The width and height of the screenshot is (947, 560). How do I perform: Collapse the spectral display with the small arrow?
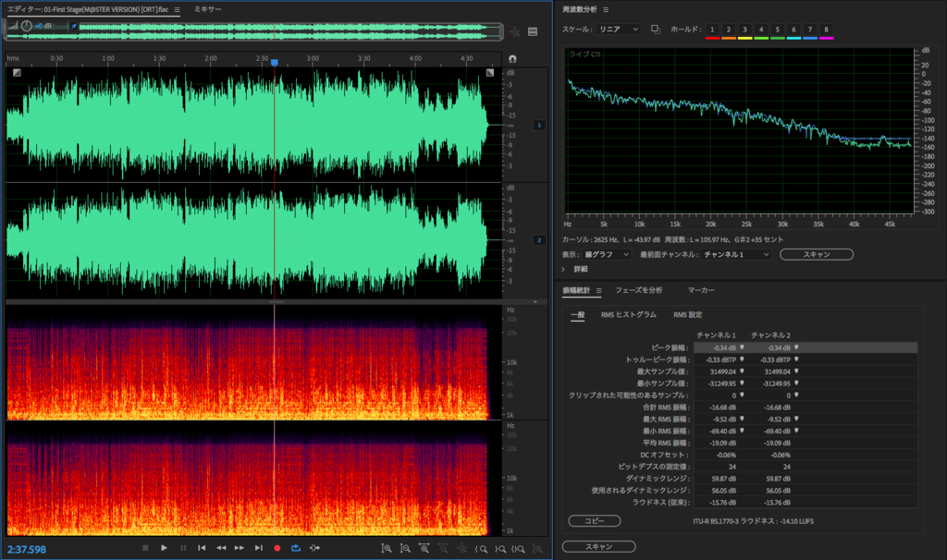535,302
